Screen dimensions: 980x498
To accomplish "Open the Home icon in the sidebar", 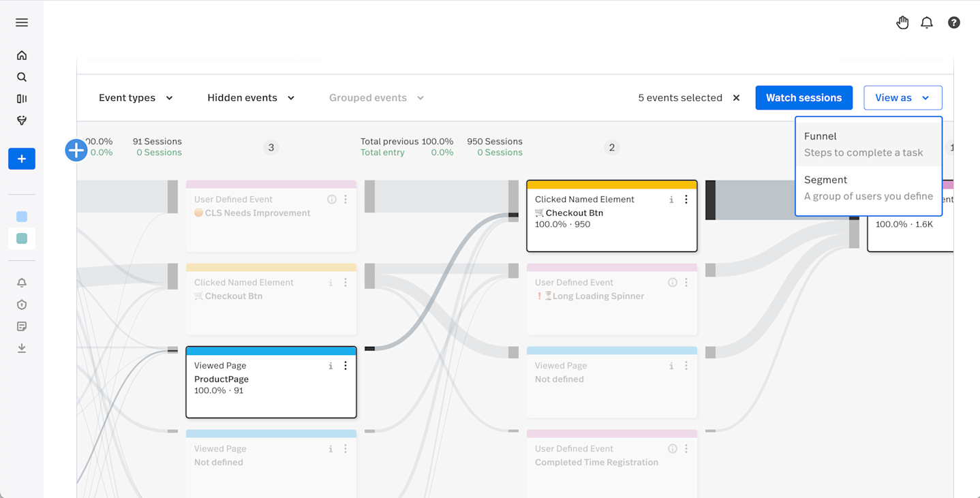I will coord(22,55).
